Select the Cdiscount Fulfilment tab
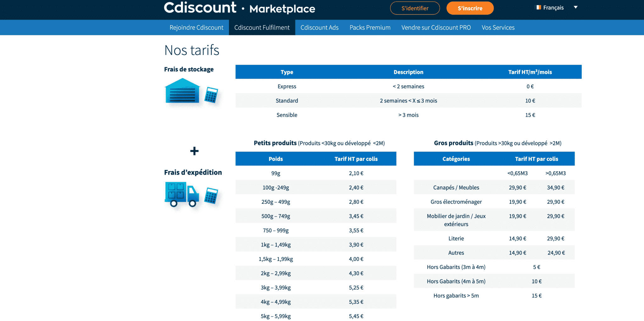644x321 pixels. (x=262, y=28)
